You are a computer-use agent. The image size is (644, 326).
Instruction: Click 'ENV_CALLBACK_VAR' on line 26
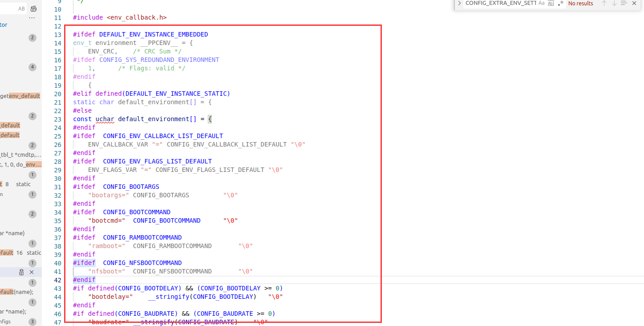(118, 145)
